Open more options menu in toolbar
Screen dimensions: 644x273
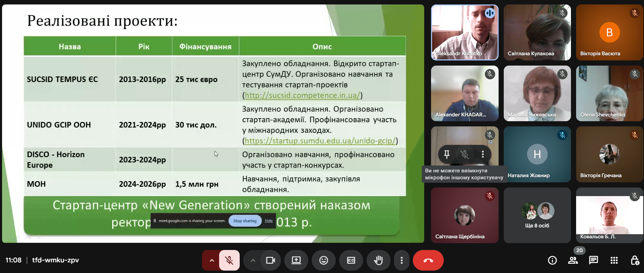(402, 260)
